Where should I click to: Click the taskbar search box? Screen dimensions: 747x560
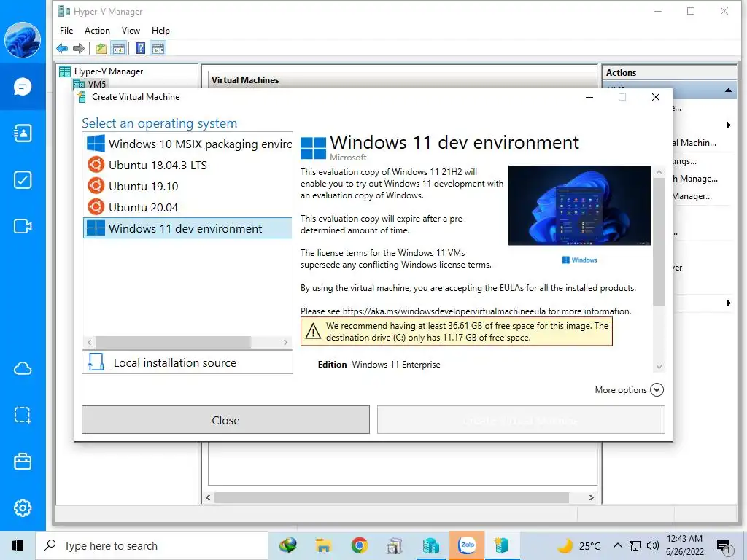point(152,545)
